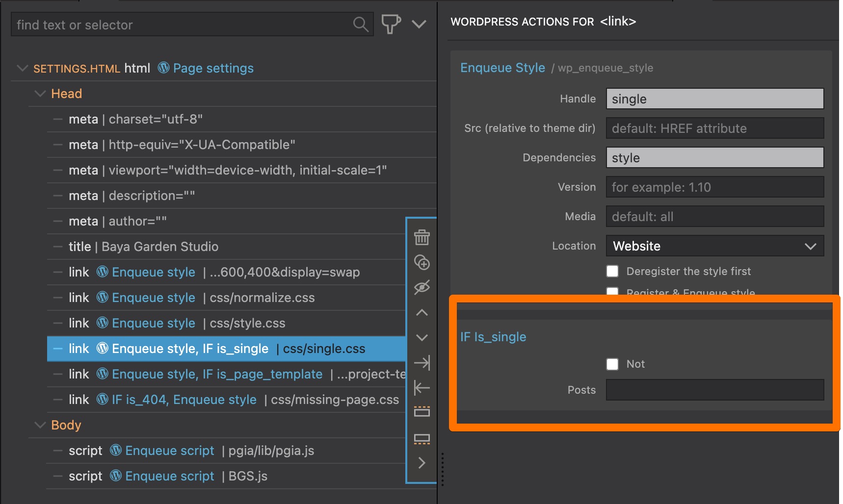Collapse the SETTINGS.HTML html node
Image resolution: width=843 pixels, height=504 pixels.
pos(22,68)
